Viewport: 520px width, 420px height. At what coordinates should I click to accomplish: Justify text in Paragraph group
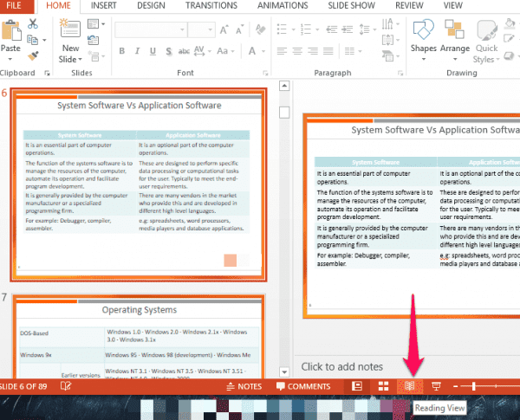click(328, 51)
